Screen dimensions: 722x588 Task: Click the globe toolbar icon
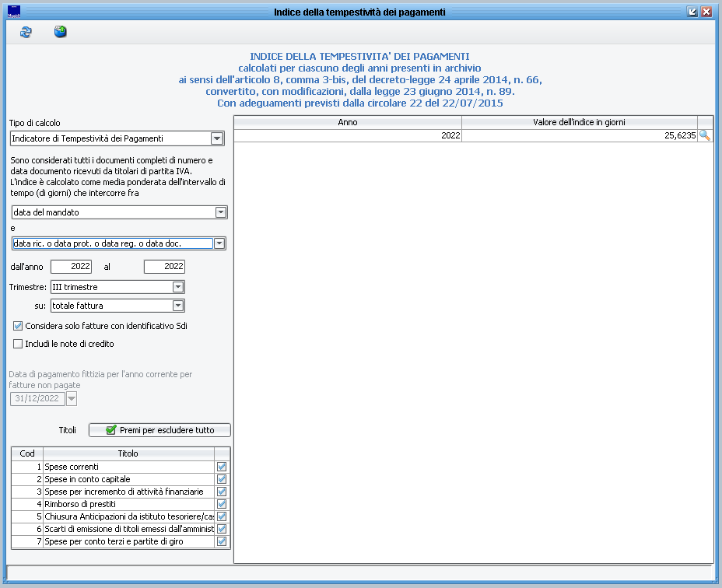60,32
